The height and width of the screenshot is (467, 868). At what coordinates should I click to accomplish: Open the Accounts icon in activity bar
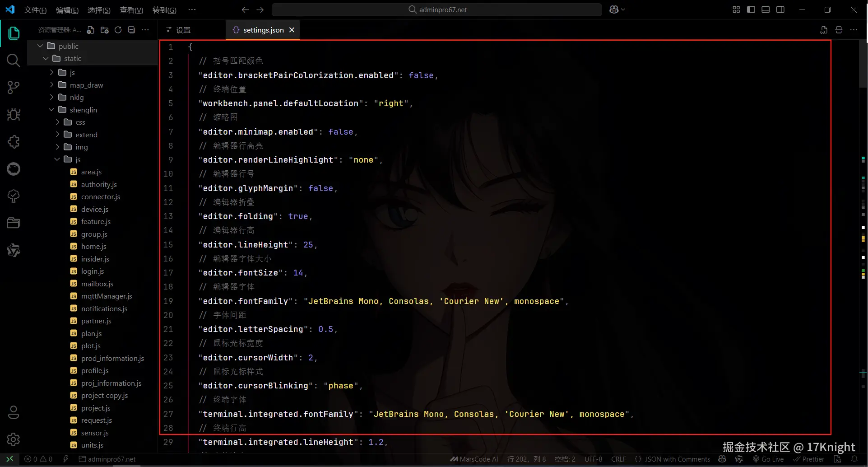point(14,412)
